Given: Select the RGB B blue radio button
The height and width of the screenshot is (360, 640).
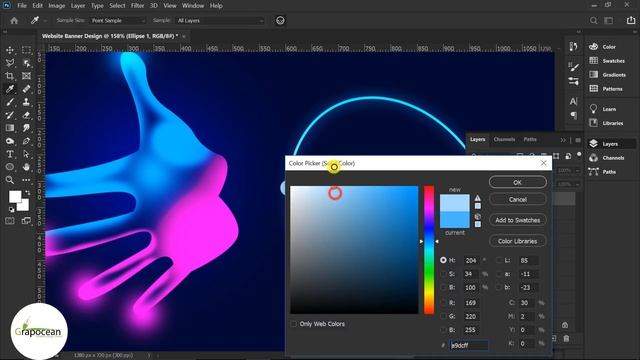Looking at the screenshot, I should click(x=443, y=330).
